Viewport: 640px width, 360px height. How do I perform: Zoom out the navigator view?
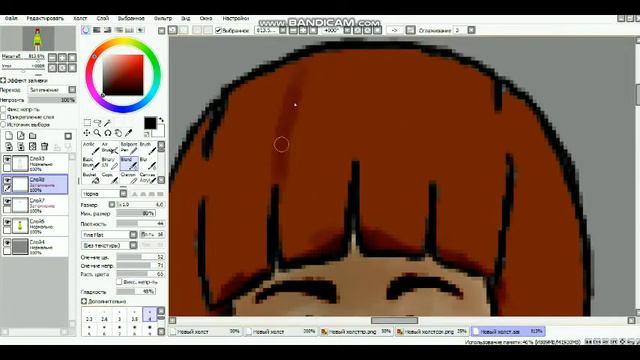point(53,57)
